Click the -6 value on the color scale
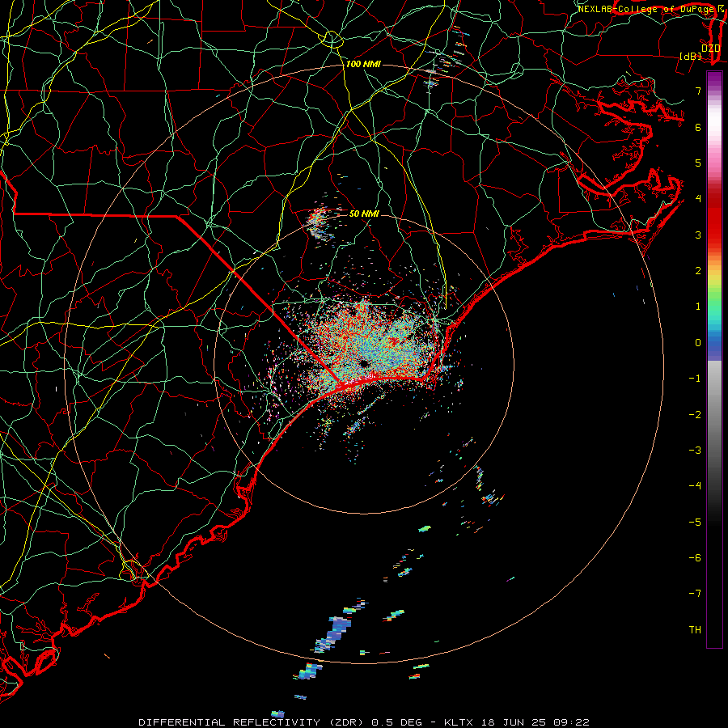 pos(695,558)
